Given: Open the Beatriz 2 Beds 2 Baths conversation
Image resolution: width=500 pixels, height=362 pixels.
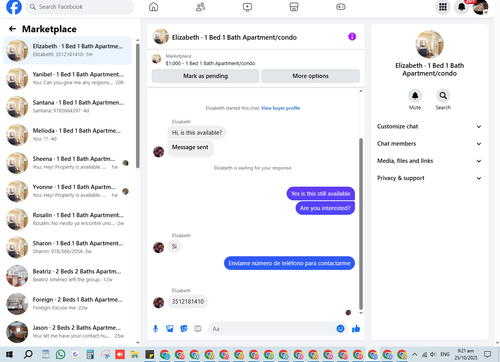Looking at the screenshot, I should click(x=67, y=276).
